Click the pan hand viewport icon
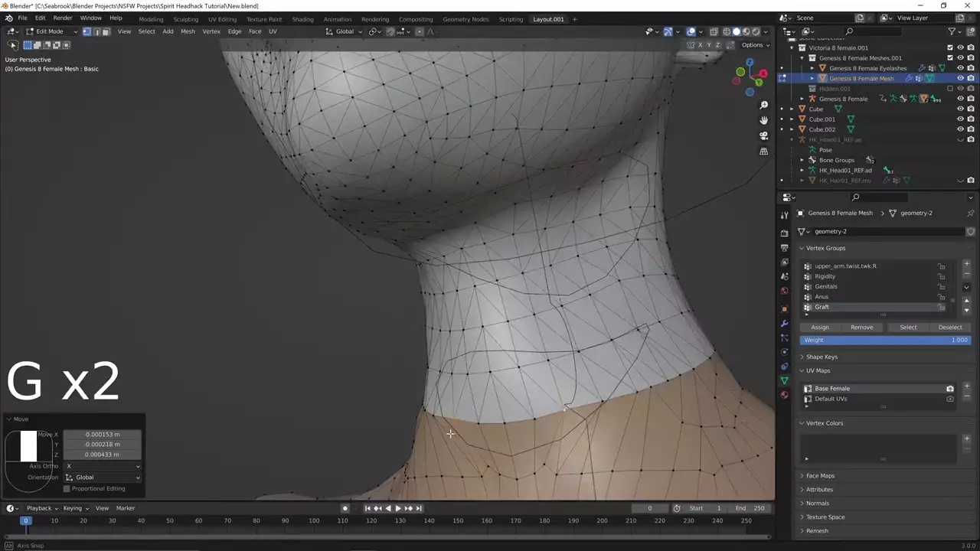This screenshot has width=980, height=551. [x=763, y=120]
